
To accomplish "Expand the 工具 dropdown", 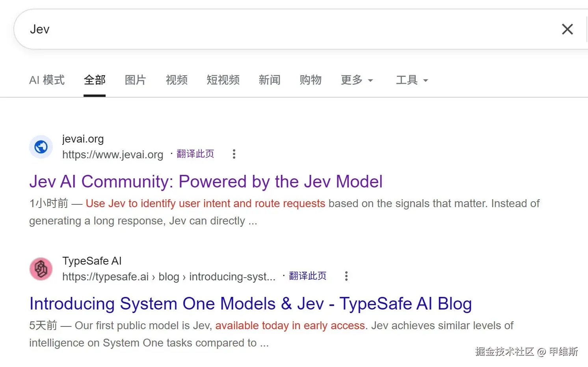I will pyautogui.click(x=412, y=80).
